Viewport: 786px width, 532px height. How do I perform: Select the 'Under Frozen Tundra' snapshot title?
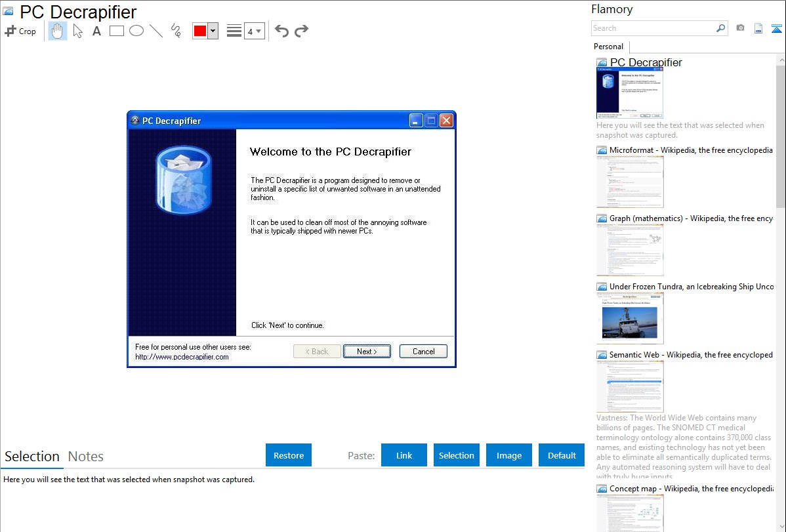point(692,286)
